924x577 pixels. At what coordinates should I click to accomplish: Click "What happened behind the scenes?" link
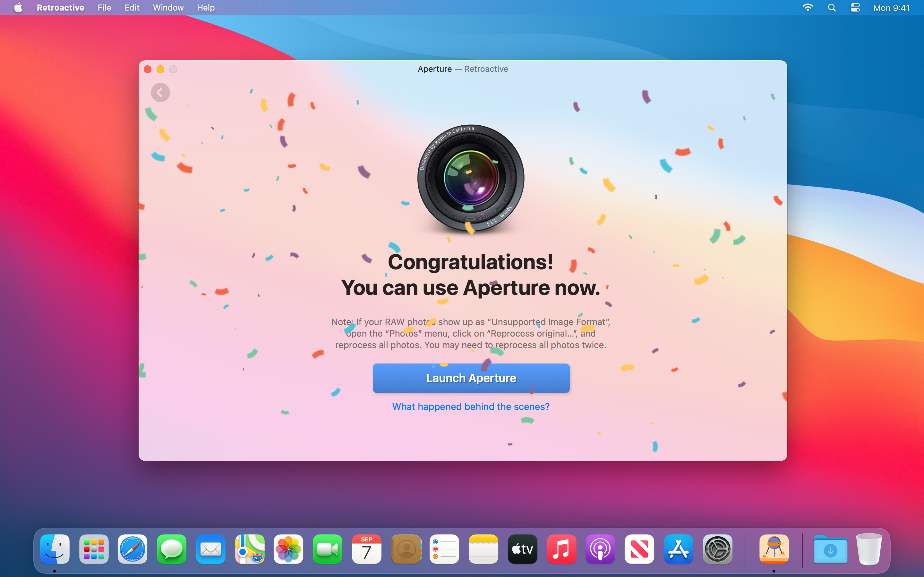(x=471, y=406)
